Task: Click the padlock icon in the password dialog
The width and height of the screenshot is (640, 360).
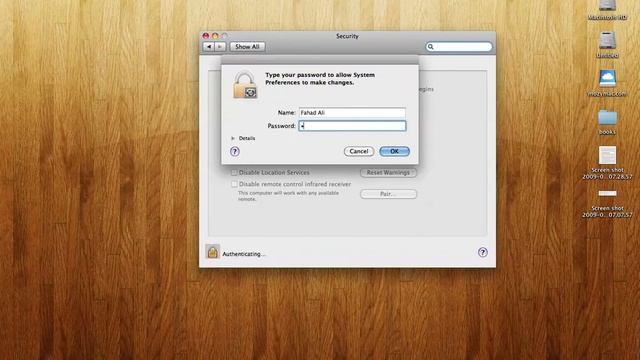Action: [x=245, y=84]
